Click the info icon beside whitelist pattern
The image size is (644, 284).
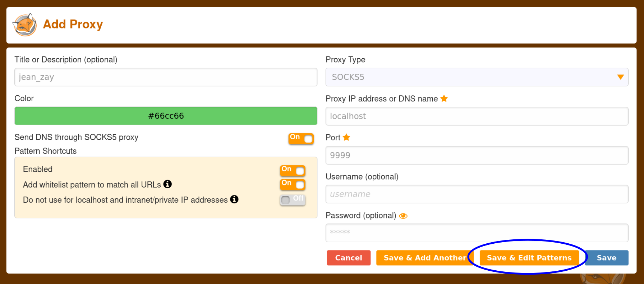[x=167, y=184]
